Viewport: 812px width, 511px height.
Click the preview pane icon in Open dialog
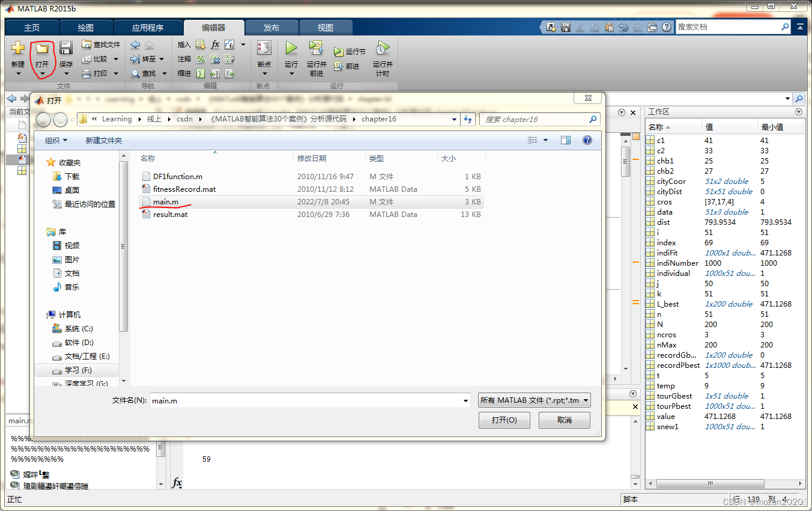[565, 140]
